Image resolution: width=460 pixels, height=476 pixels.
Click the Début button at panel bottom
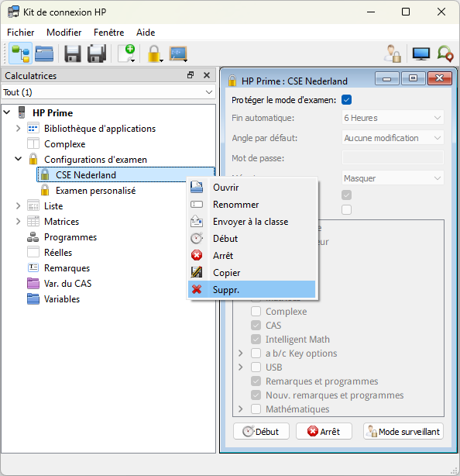(261, 431)
